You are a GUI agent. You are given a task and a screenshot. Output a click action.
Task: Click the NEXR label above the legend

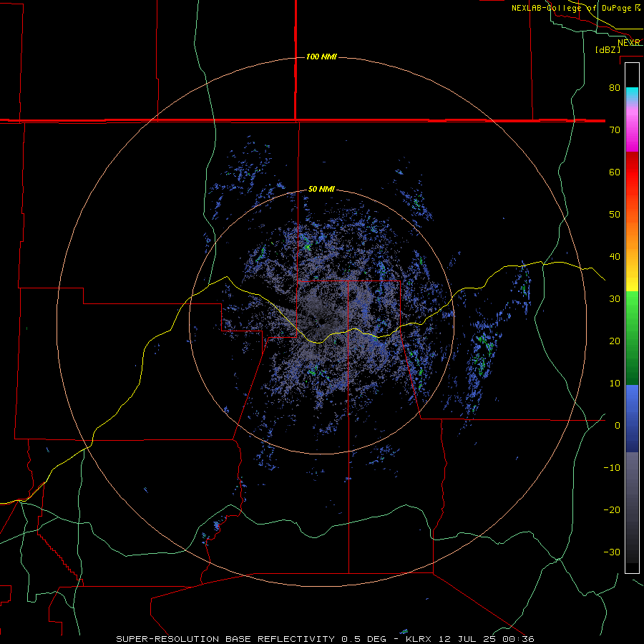click(x=628, y=42)
